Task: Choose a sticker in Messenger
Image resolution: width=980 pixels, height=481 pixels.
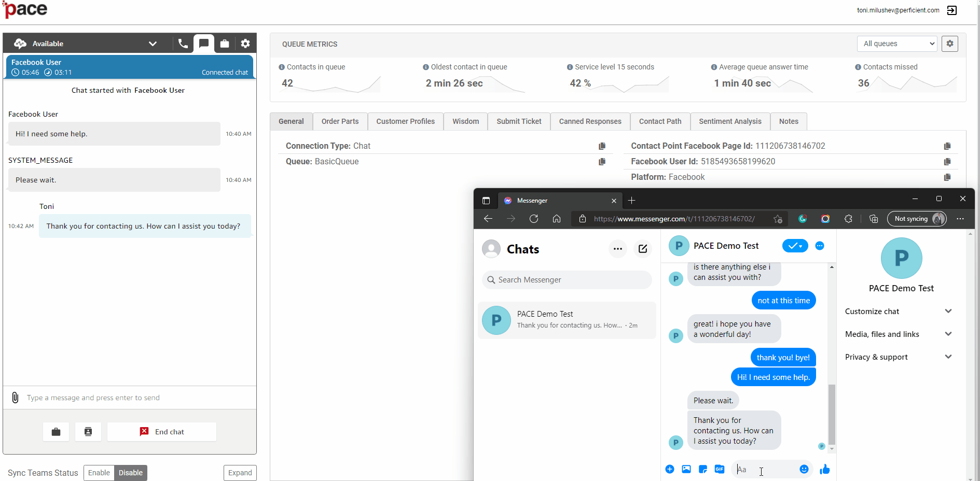Action: [703, 469]
